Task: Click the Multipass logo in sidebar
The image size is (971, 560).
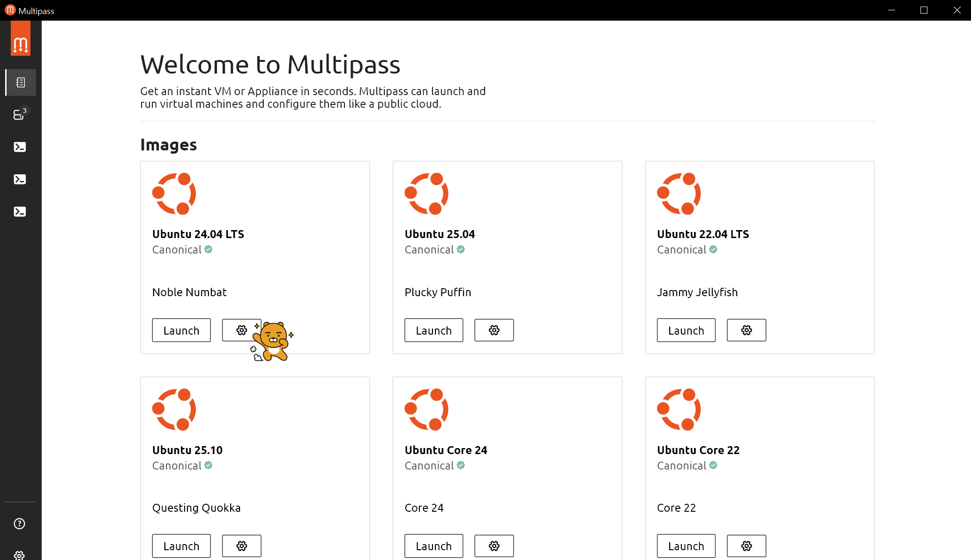Action: point(21,44)
